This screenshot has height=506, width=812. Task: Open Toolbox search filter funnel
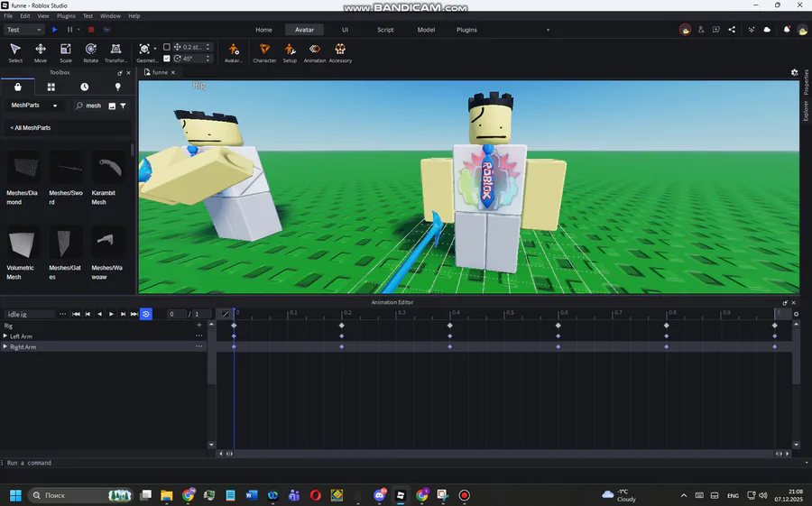point(124,106)
